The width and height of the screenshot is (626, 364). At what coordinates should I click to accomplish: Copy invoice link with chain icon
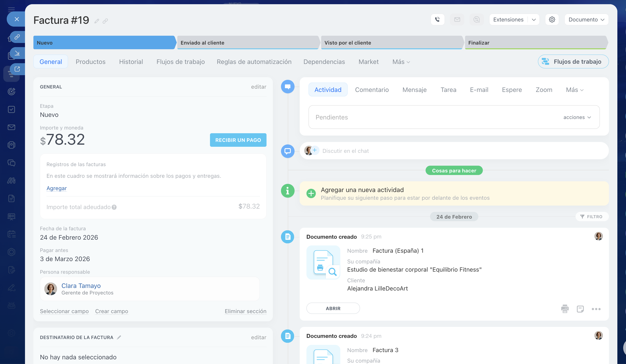tap(105, 21)
